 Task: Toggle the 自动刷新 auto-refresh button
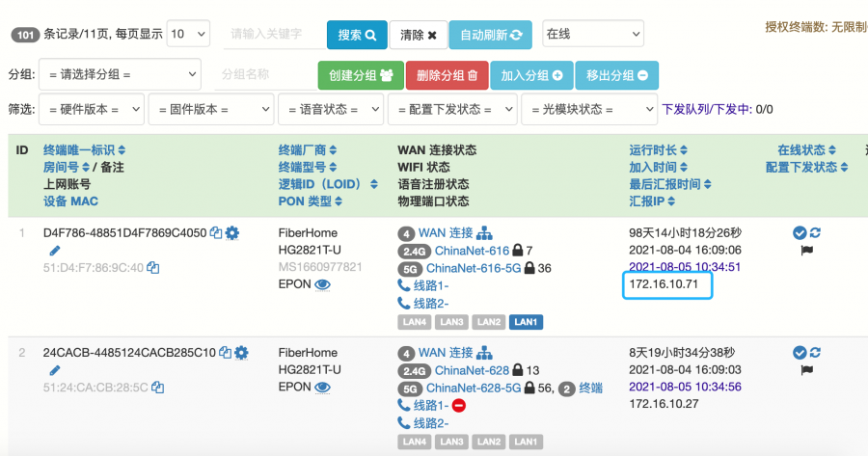[491, 35]
